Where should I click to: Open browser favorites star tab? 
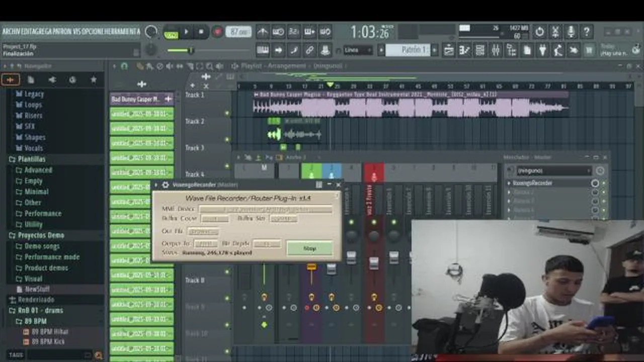[x=94, y=79]
